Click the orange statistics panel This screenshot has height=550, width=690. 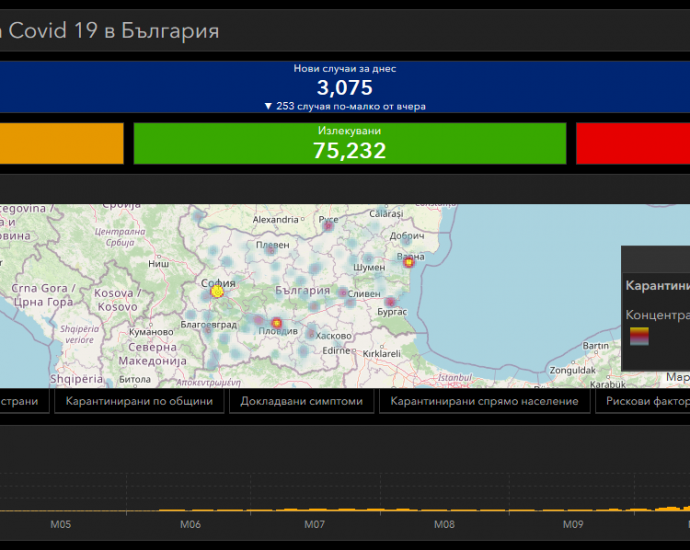pos(62,143)
